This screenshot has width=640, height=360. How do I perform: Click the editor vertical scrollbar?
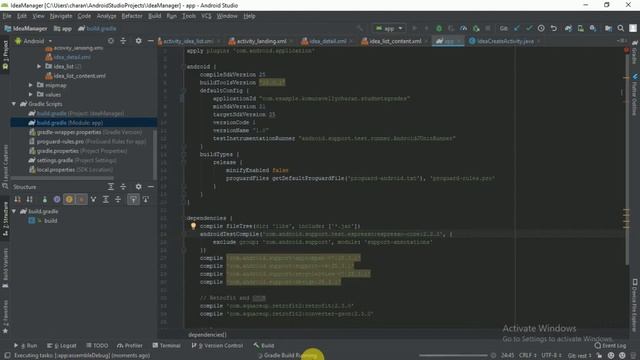click(x=627, y=159)
